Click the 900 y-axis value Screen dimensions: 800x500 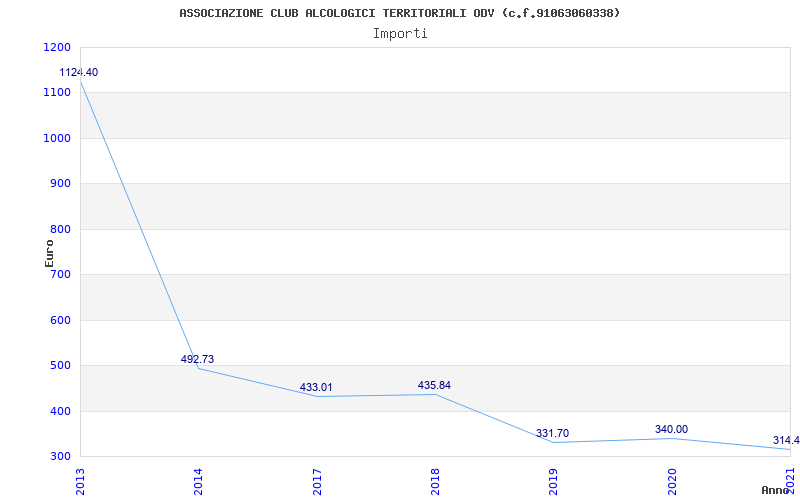click(61, 184)
